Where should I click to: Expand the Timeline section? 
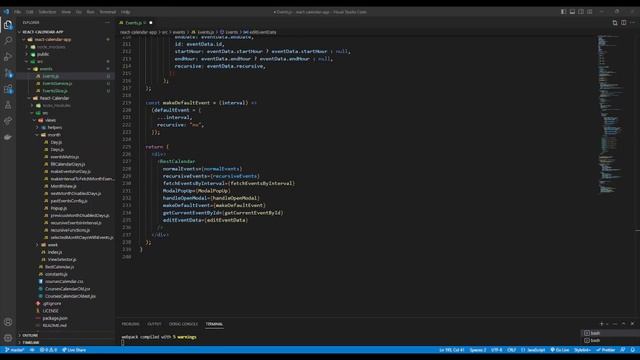[x=31, y=343]
